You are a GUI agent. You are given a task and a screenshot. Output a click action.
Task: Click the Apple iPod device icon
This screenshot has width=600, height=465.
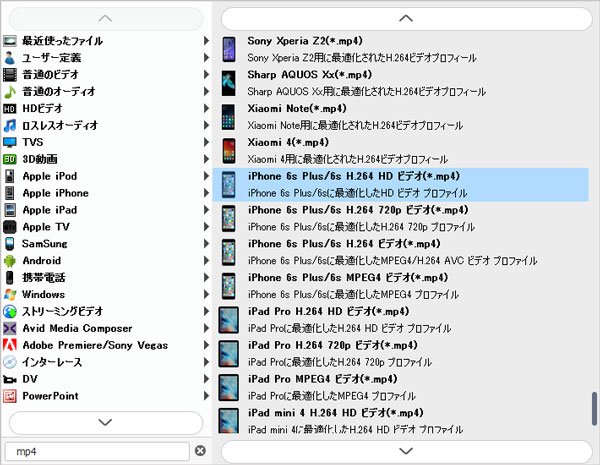point(10,176)
